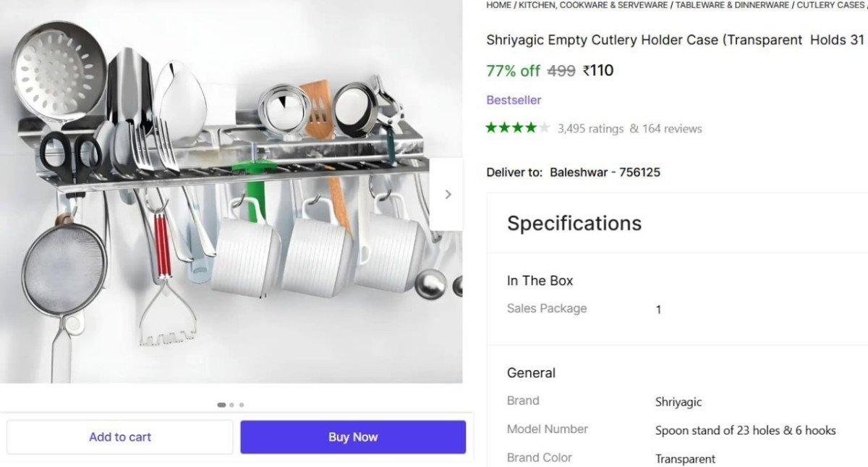View the 3,495 ratings link
This screenshot has width=868, height=467.
click(589, 128)
